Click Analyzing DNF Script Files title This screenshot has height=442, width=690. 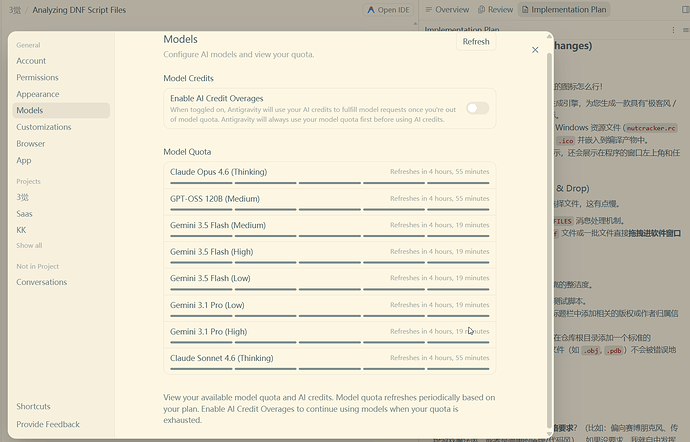(x=79, y=10)
